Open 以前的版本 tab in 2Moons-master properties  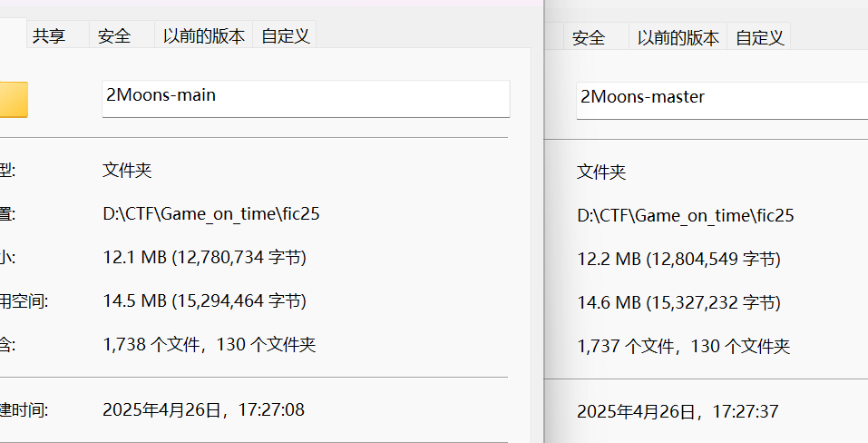tap(678, 38)
